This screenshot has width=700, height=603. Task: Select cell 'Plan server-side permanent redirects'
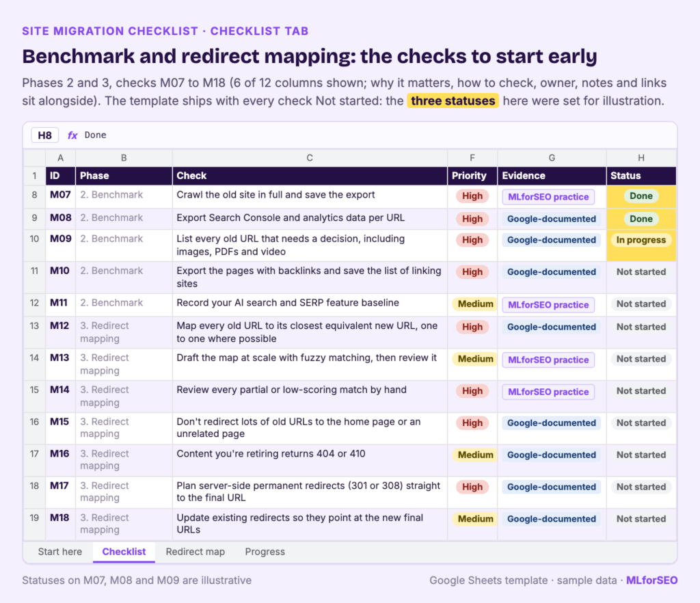(310, 492)
